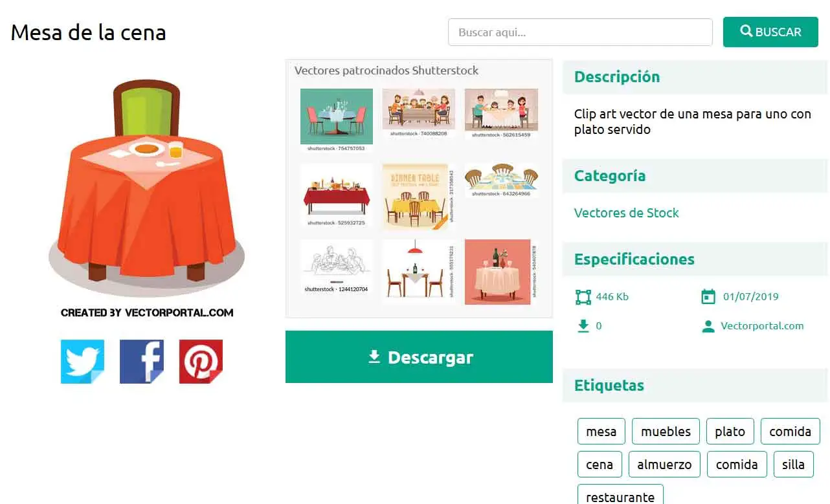Download the vector with Descargar button

(419, 357)
